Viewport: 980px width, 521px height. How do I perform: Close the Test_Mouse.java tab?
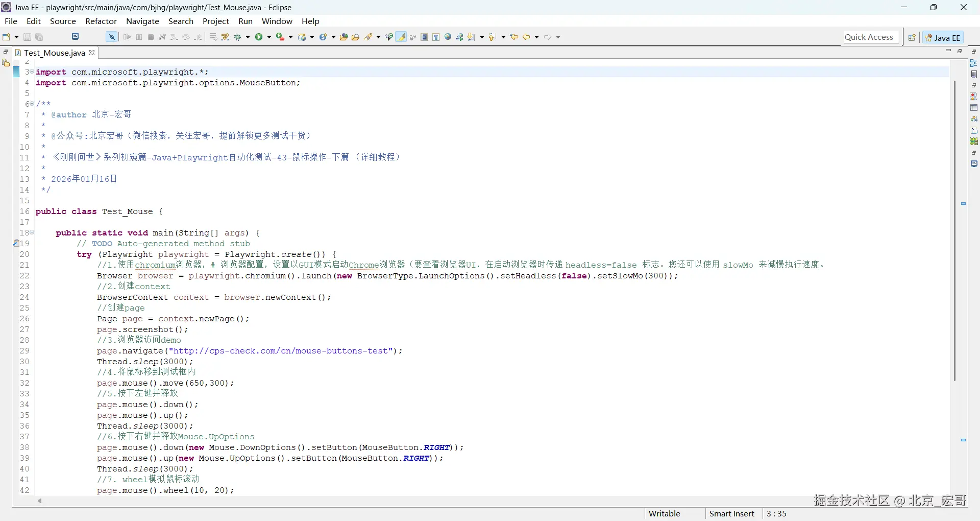pyautogui.click(x=92, y=53)
